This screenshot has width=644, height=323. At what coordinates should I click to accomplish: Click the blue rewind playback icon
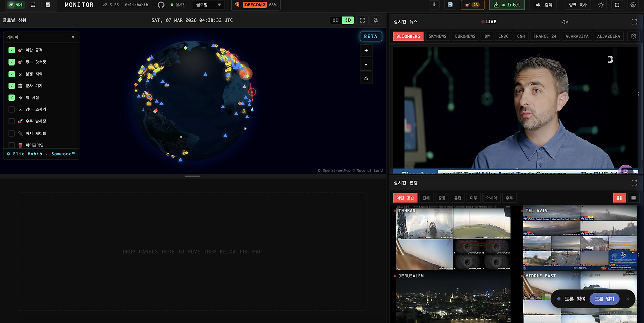point(450,5)
